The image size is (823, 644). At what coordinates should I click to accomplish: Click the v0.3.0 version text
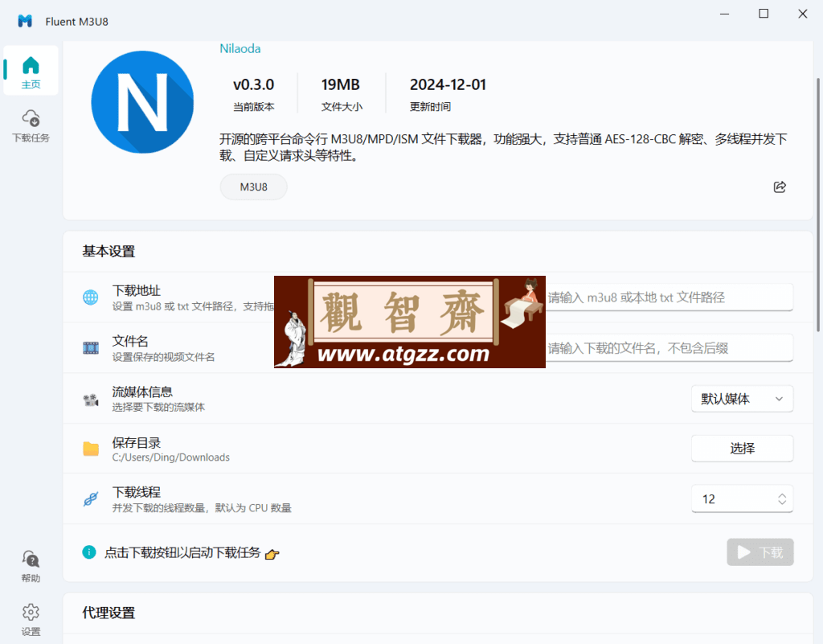coord(253,84)
